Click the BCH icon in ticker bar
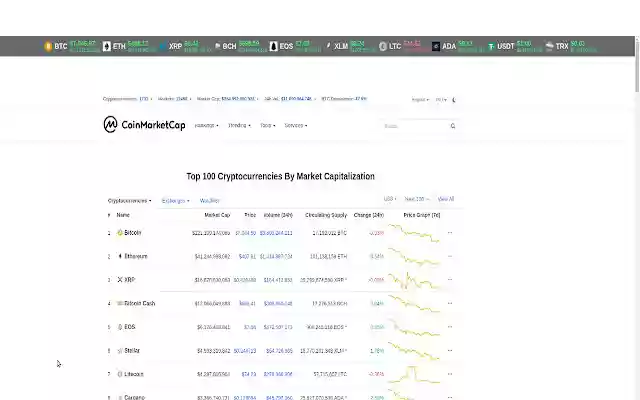The image size is (640, 400). 217,46
